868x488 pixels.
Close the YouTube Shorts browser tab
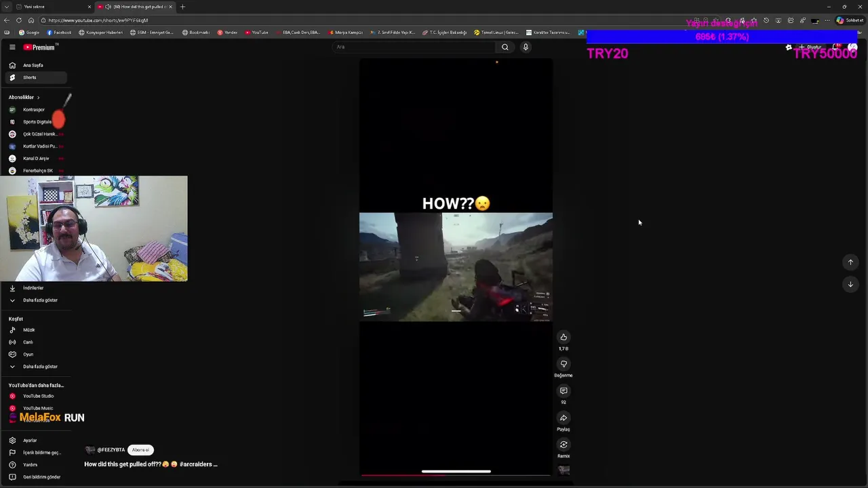(170, 7)
